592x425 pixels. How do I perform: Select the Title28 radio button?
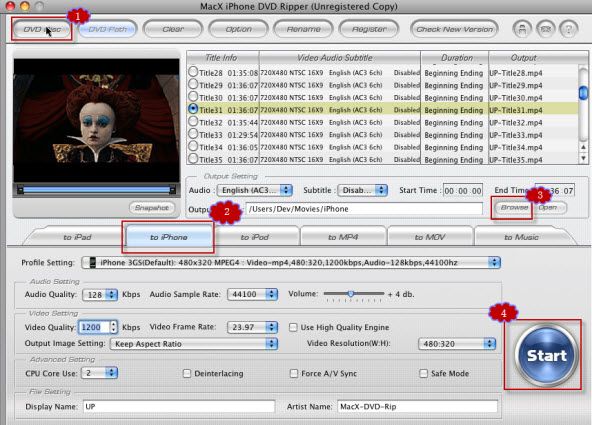coord(193,71)
